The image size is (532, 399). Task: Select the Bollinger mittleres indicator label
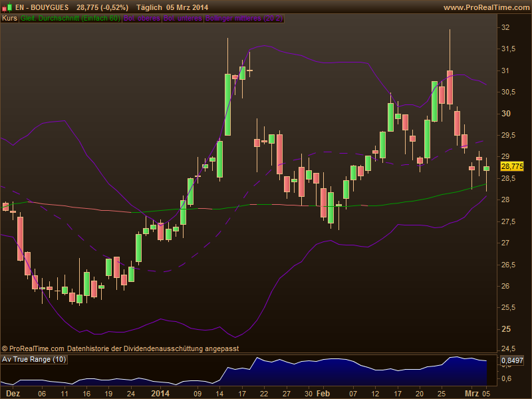[243, 19]
